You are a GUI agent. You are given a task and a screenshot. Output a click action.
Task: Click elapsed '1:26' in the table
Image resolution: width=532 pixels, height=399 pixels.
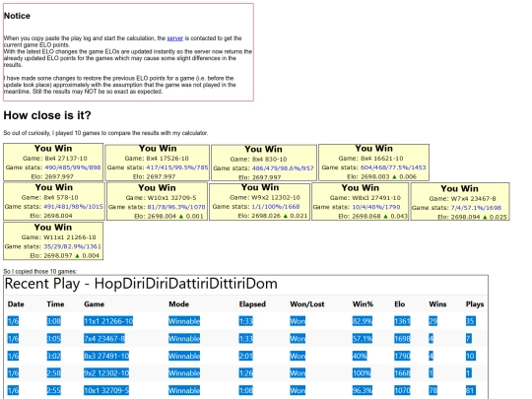(x=245, y=373)
